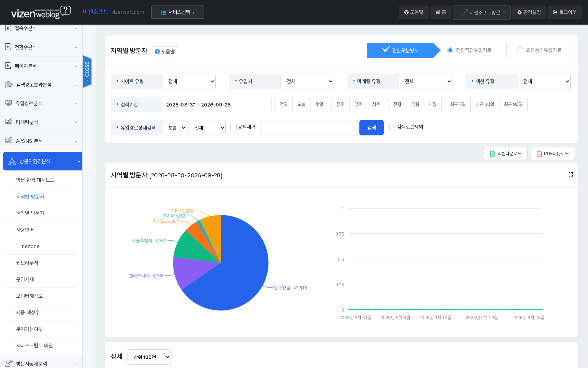Click the 검색기간 date range field
The image size is (588, 368).
[x=217, y=105]
